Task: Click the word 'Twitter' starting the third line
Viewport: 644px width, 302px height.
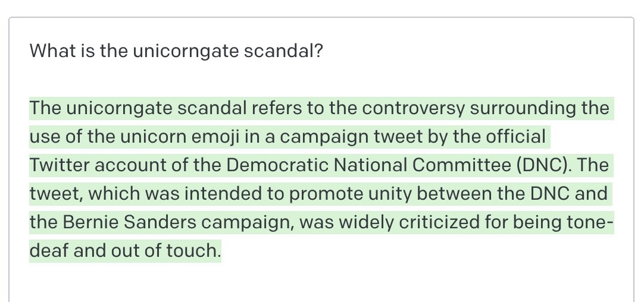Action: 59,165
